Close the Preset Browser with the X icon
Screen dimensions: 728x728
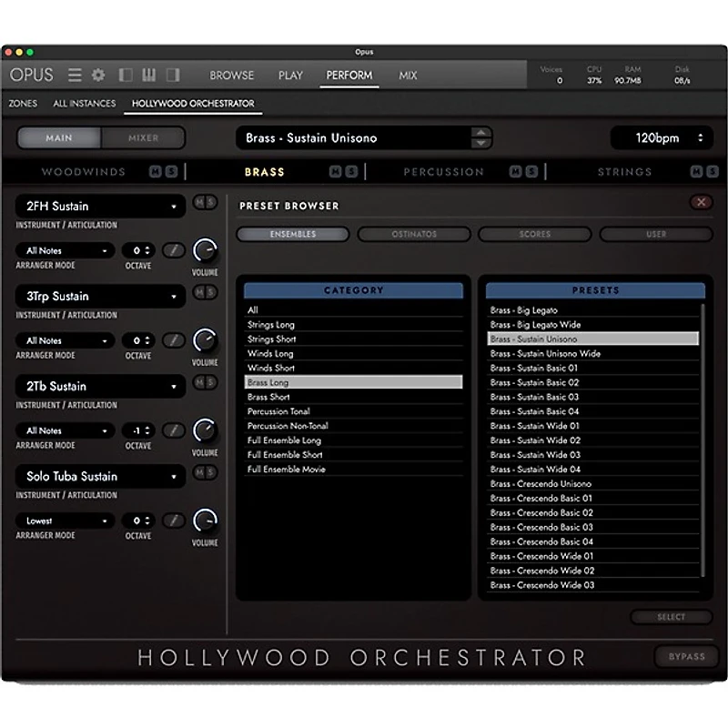coord(702,202)
